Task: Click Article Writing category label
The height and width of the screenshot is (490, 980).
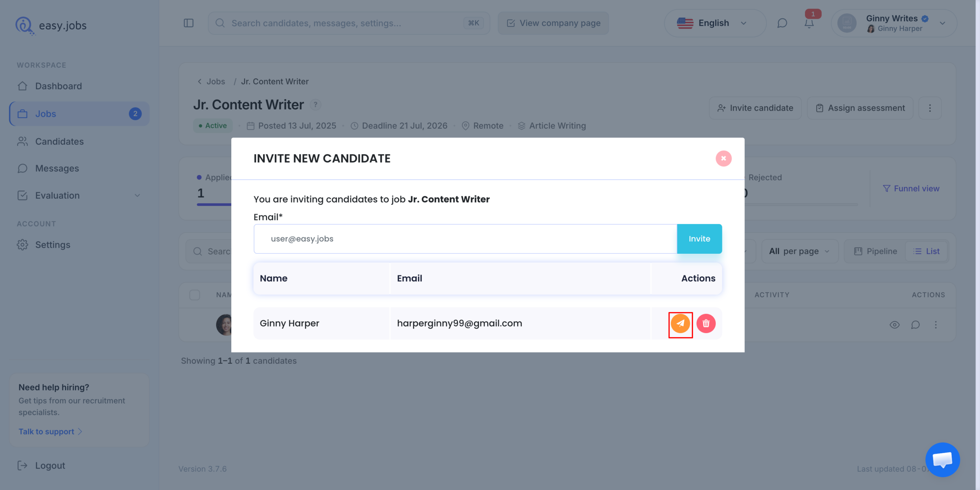Action: pos(557,126)
